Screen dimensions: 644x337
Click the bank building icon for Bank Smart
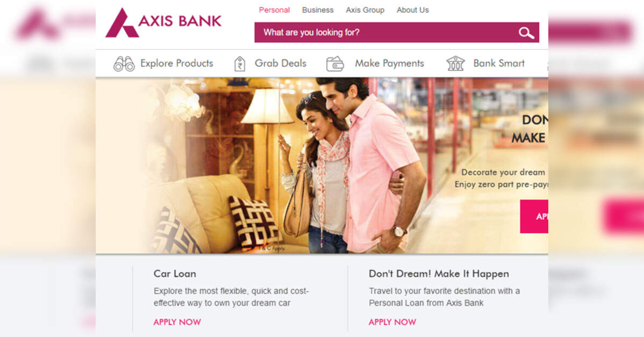(455, 63)
